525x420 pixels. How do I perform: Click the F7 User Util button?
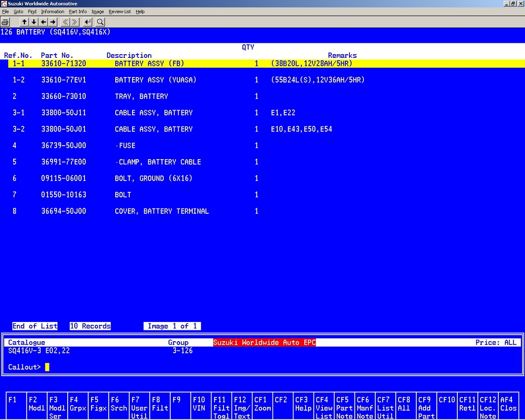point(139,406)
